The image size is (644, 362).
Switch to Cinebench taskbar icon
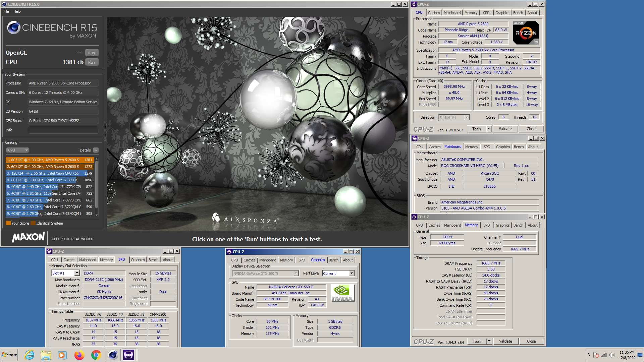tap(113, 355)
